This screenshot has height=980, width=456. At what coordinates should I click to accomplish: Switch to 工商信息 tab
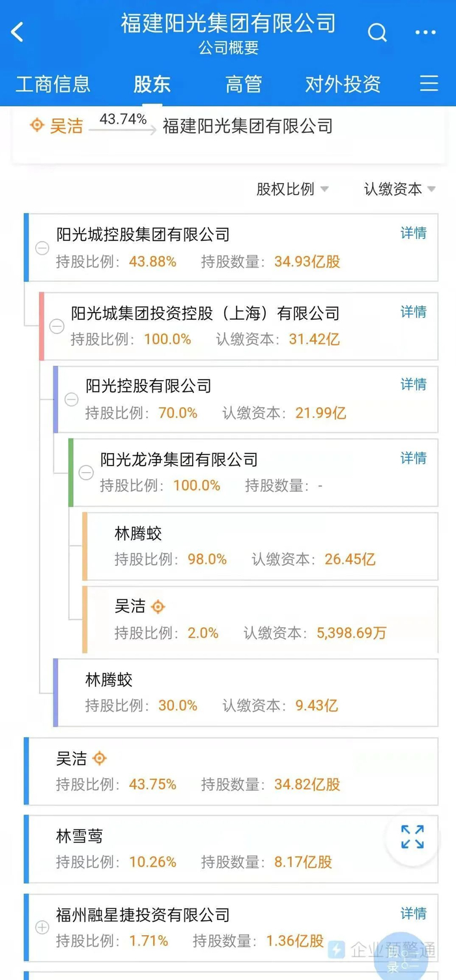(53, 84)
